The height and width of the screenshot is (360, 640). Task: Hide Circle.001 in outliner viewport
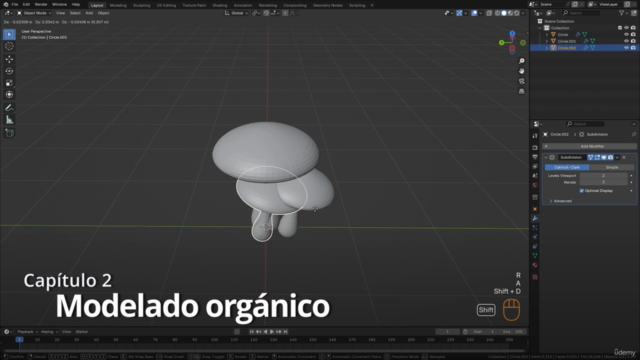(626, 41)
